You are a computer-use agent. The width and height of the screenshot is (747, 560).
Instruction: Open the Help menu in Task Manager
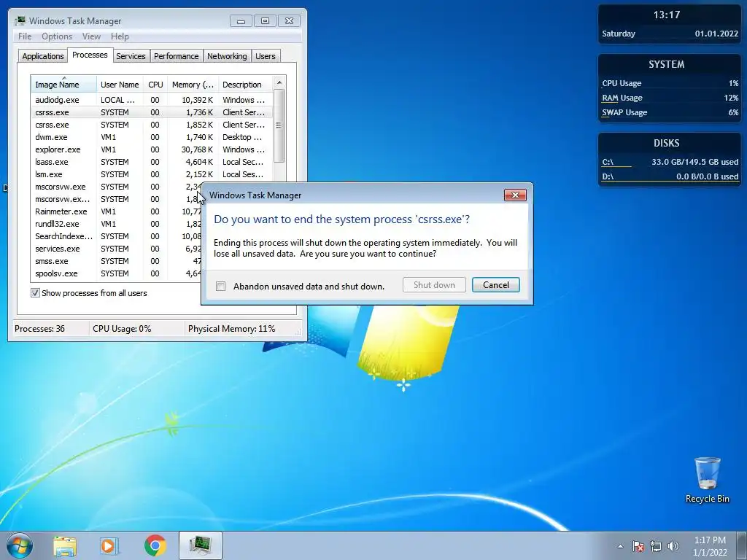[120, 36]
